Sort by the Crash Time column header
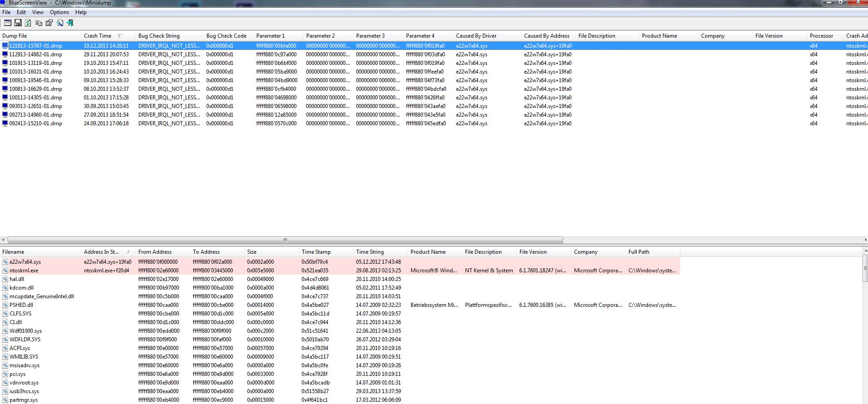 109,36
